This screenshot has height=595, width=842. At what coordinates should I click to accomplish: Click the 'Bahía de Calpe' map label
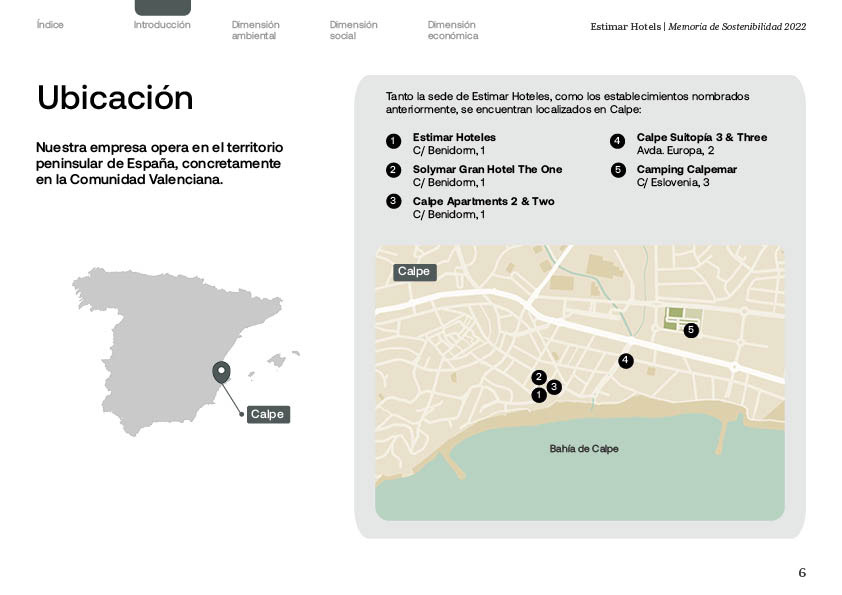tap(584, 448)
